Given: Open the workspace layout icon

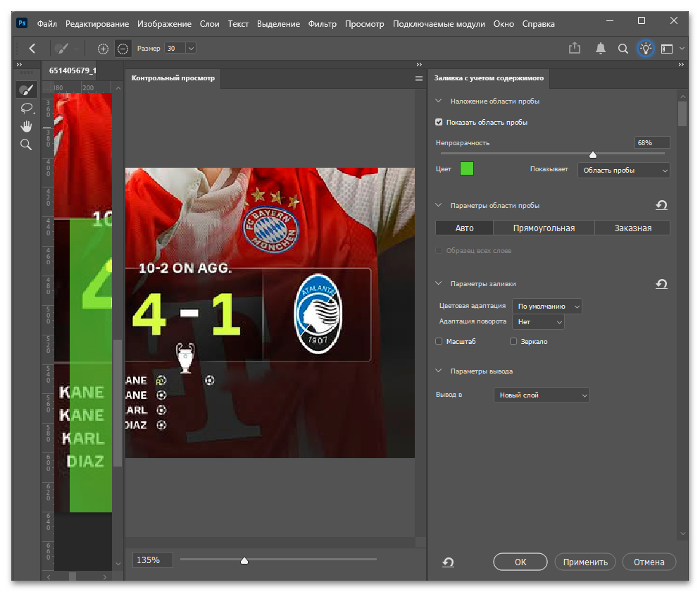Looking at the screenshot, I should [x=667, y=49].
